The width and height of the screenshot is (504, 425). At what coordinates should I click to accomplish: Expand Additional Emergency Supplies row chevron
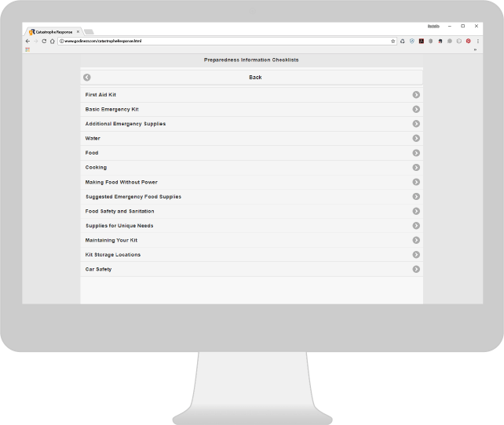coord(416,124)
